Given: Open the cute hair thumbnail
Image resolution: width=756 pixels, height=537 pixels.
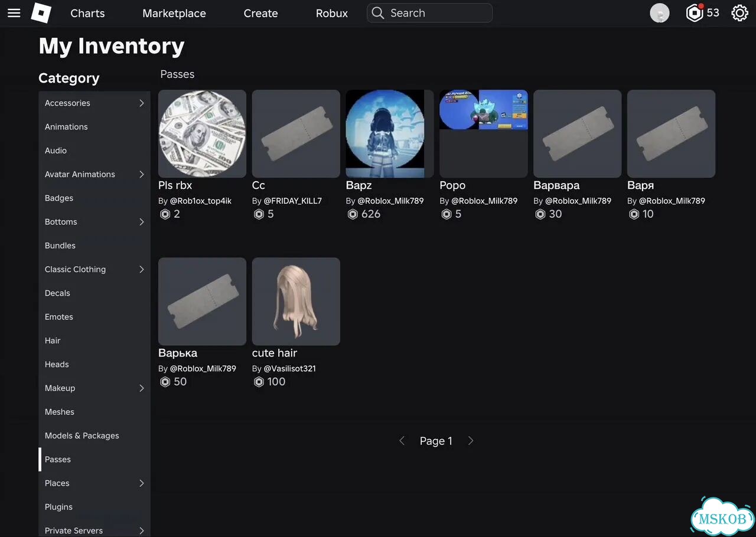Looking at the screenshot, I should (296, 302).
